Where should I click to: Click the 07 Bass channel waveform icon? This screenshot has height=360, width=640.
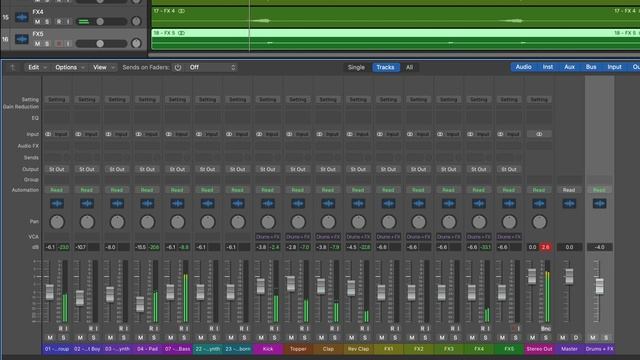pos(178,203)
